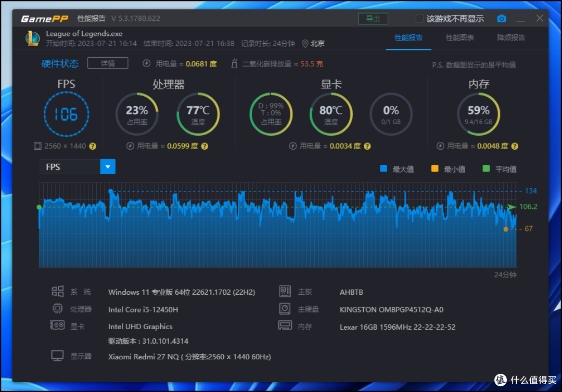Click the processor chip icon in info list

point(58,309)
